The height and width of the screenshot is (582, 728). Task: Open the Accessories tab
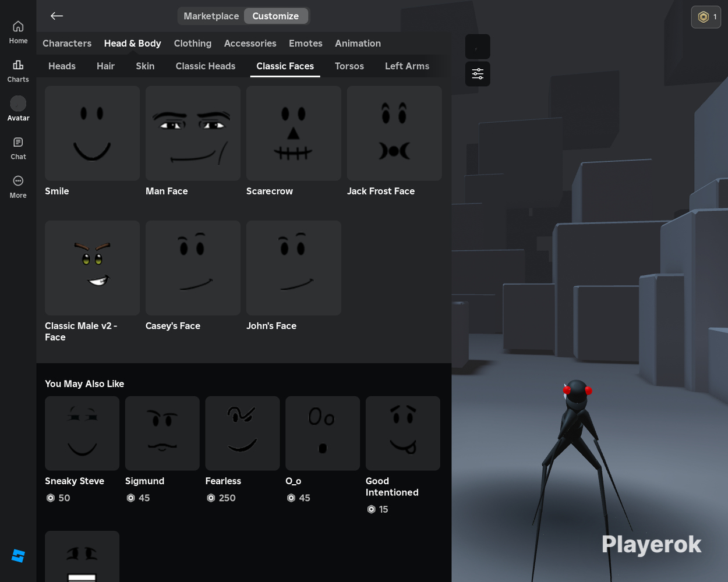(x=250, y=43)
